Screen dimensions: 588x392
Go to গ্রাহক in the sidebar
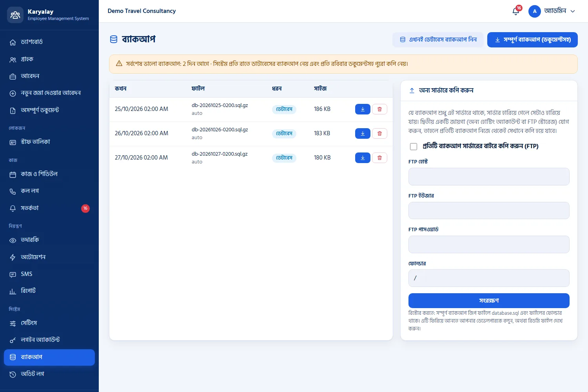pos(49,59)
